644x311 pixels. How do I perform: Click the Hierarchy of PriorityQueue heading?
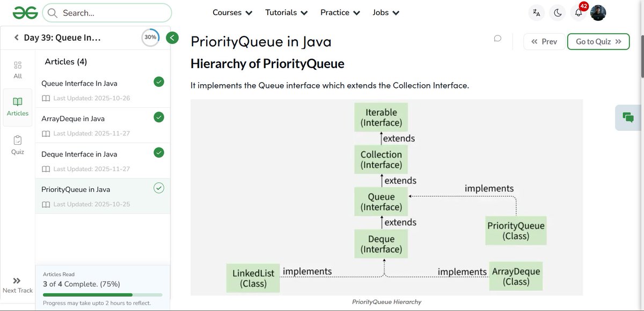tap(267, 64)
